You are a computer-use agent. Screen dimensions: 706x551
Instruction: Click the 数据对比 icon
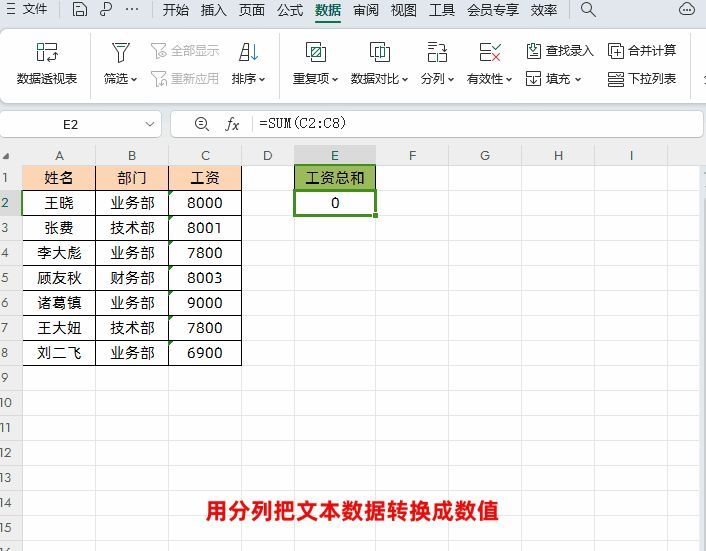pyautogui.click(x=380, y=52)
